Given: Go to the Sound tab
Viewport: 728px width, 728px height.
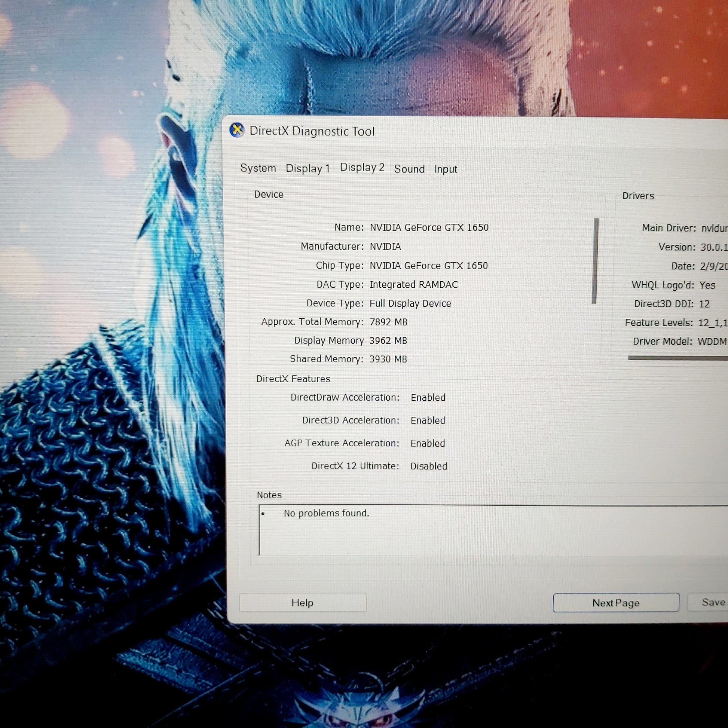Looking at the screenshot, I should pyautogui.click(x=409, y=169).
